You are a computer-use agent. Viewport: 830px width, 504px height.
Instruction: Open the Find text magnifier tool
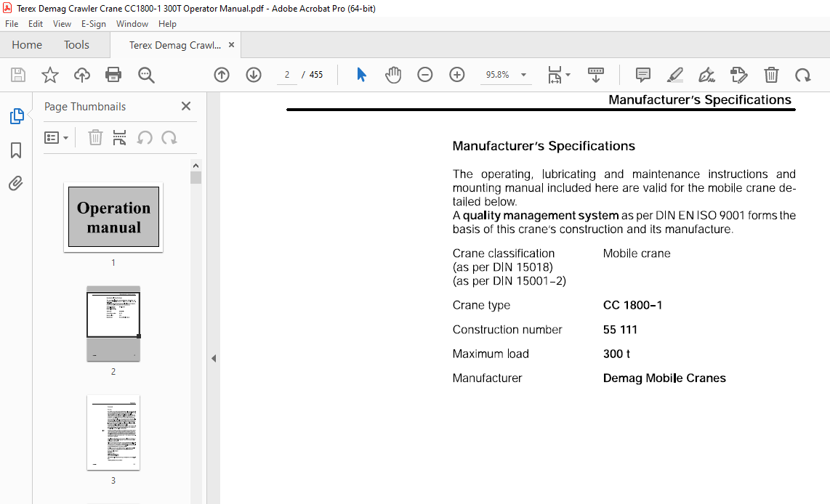coord(146,75)
